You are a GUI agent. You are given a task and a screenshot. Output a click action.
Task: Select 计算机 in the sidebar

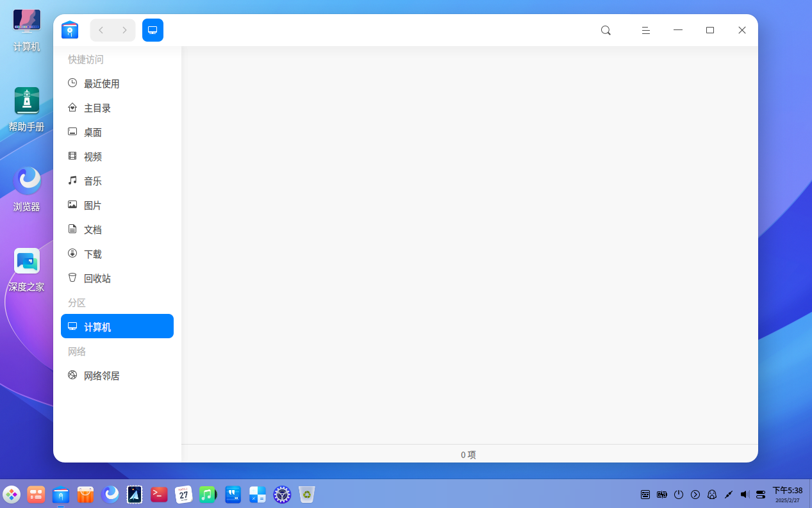pyautogui.click(x=117, y=326)
